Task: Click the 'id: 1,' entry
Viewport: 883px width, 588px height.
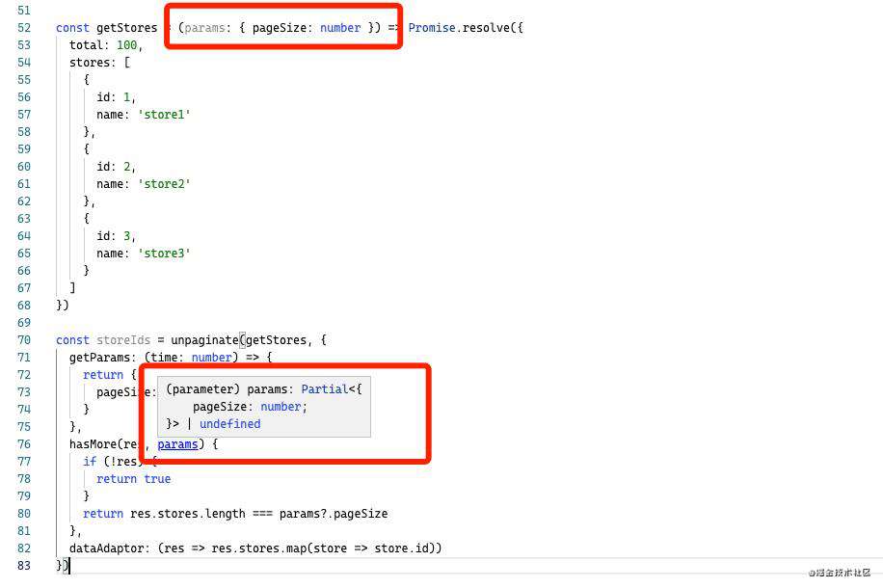Action: tap(116, 97)
